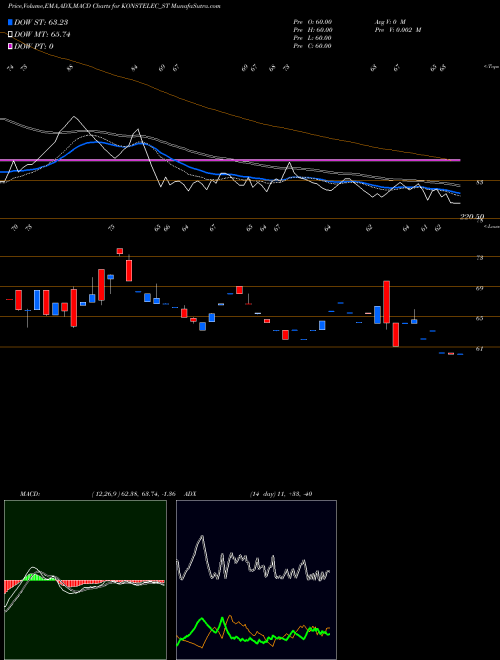Click the chart title mentioning KONSTELEC_ST
This screenshot has width=500, height=660.
click(x=112, y=6)
